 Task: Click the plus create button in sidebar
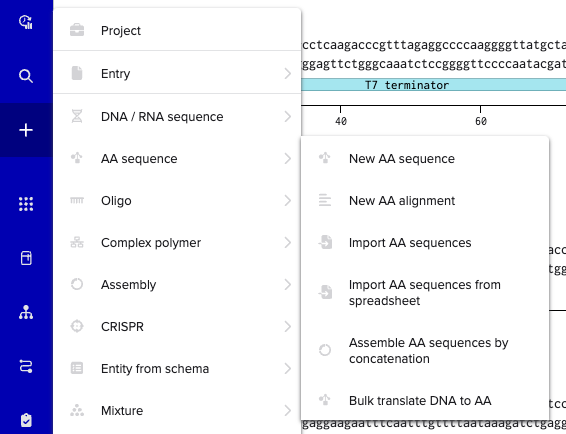(26, 130)
